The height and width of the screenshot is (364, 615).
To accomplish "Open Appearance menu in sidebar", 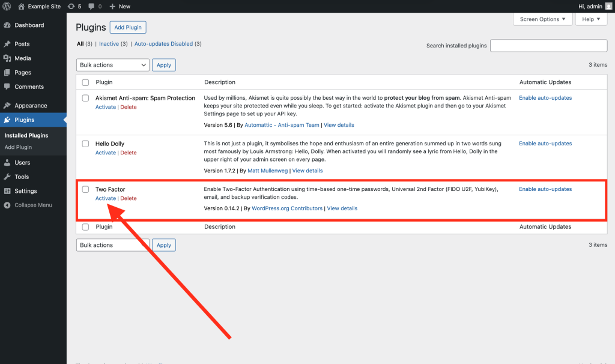I will (x=31, y=106).
